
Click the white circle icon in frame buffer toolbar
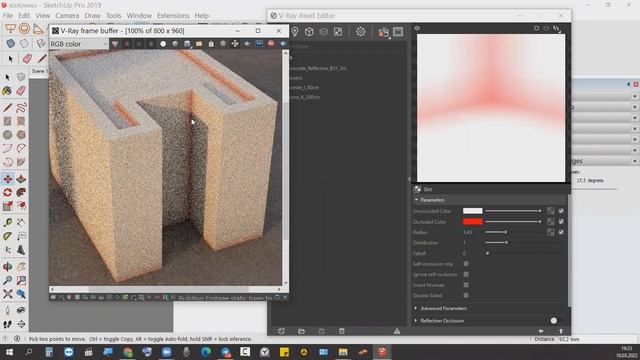pyautogui.click(x=163, y=44)
